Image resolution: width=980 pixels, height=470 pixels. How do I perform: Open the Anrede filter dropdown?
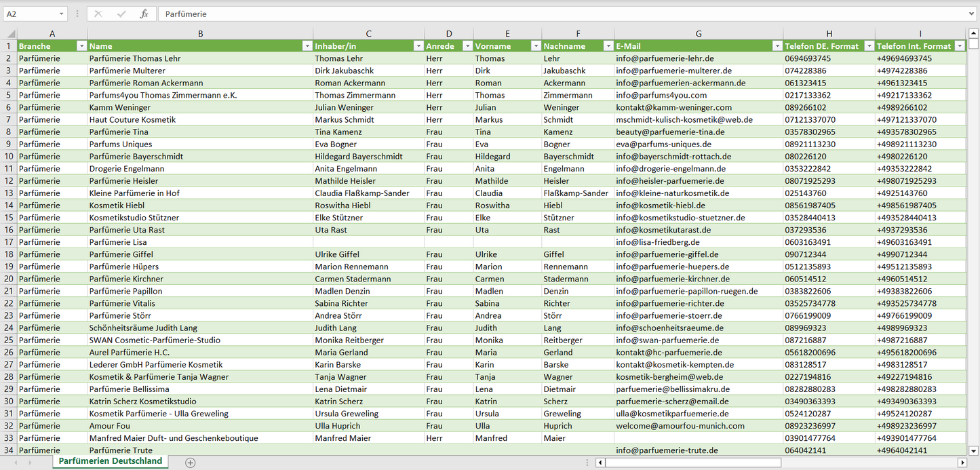pyautogui.click(x=467, y=46)
